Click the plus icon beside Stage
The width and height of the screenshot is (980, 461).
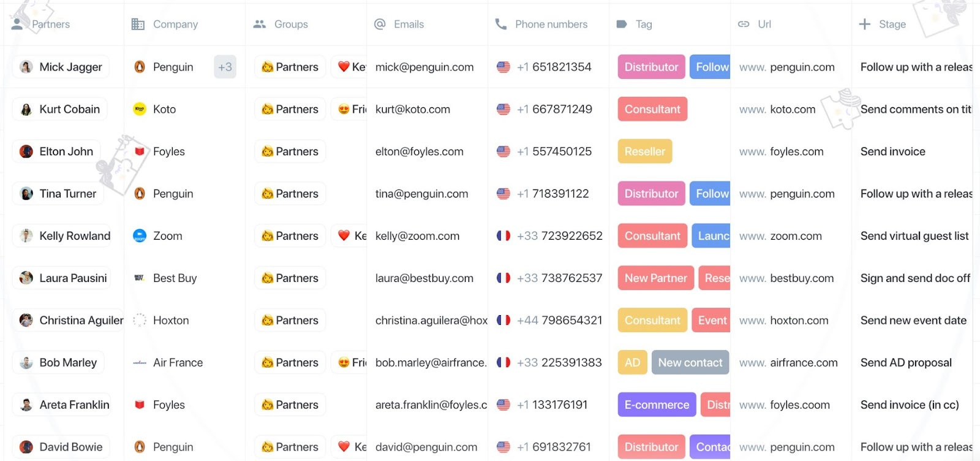pyautogui.click(x=865, y=25)
